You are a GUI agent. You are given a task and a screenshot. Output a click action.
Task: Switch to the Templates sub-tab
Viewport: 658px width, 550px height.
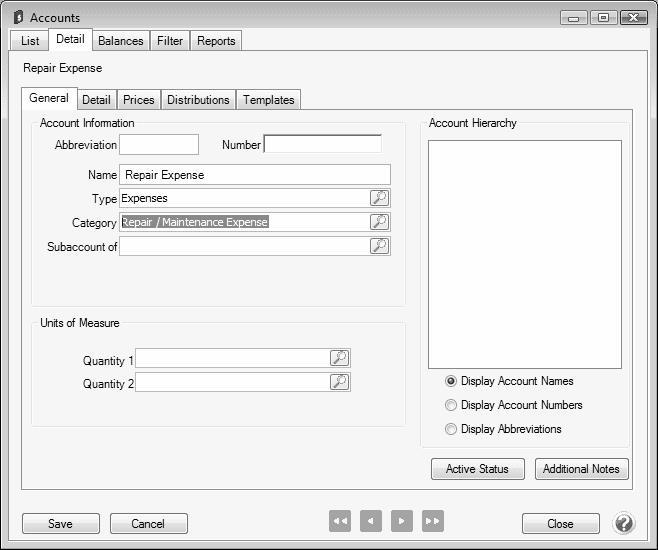(269, 100)
